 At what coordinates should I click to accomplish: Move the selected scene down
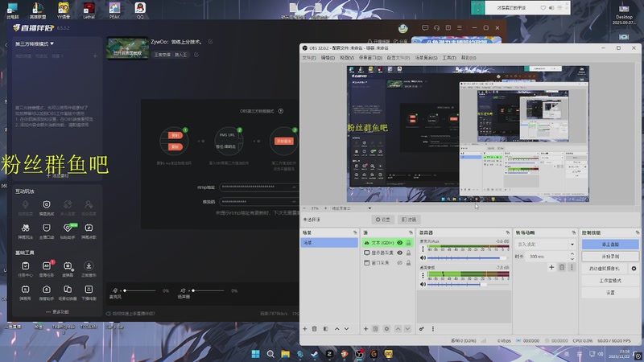coord(347,329)
